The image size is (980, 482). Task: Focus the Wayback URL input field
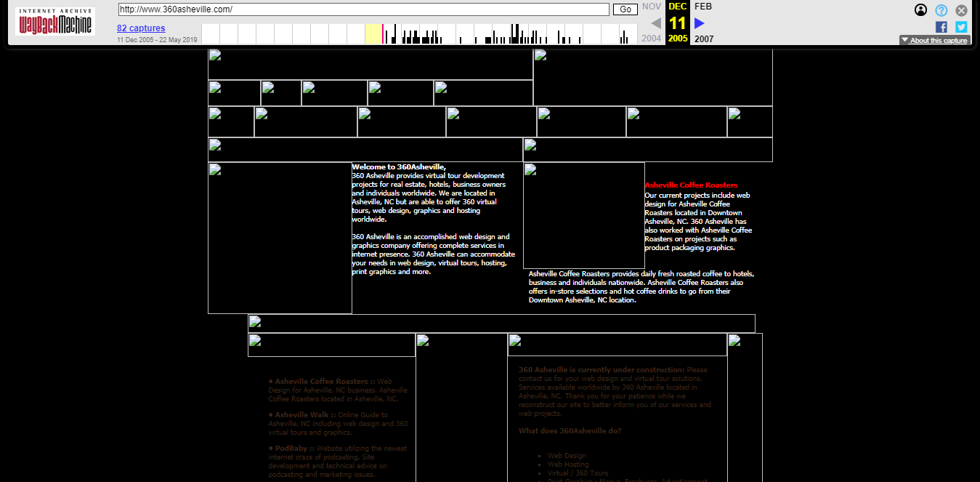point(363,9)
